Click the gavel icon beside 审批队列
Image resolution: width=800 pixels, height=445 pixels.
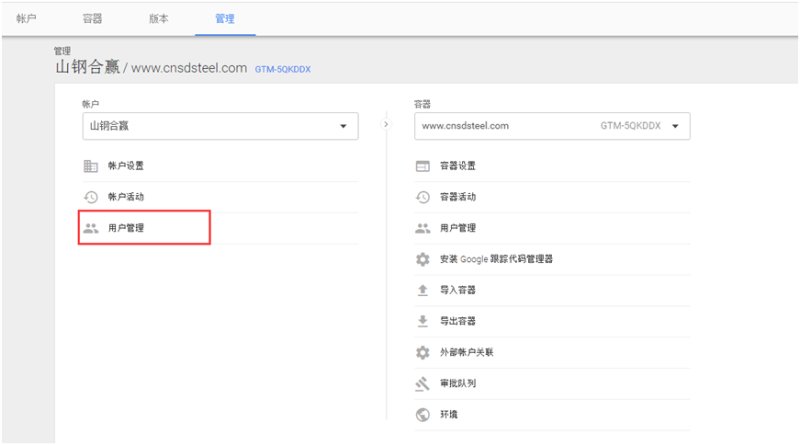tap(422, 383)
